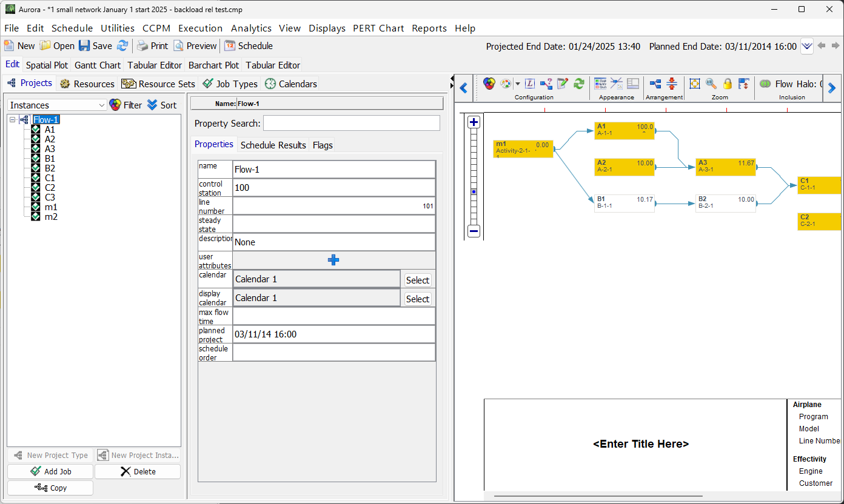Click the blue plus under user attributes
The width and height of the screenshot is (844, 504).
[333, 260]
